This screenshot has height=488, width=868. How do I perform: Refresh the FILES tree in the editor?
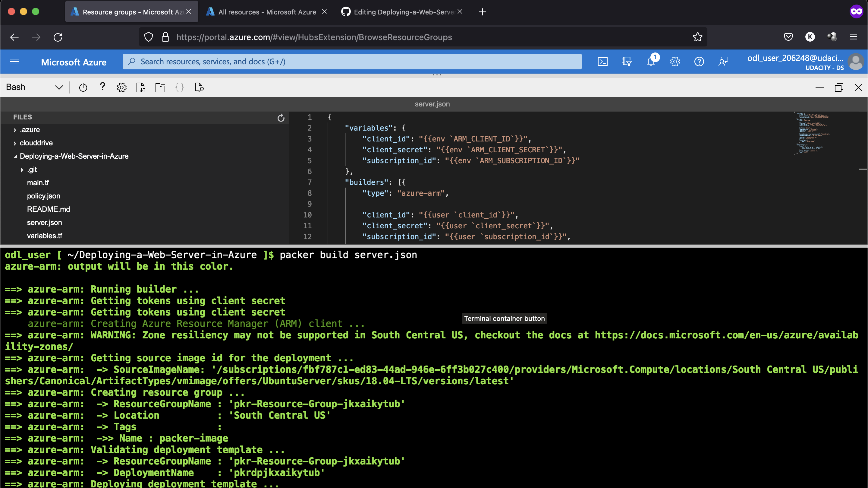coord(281,118)
